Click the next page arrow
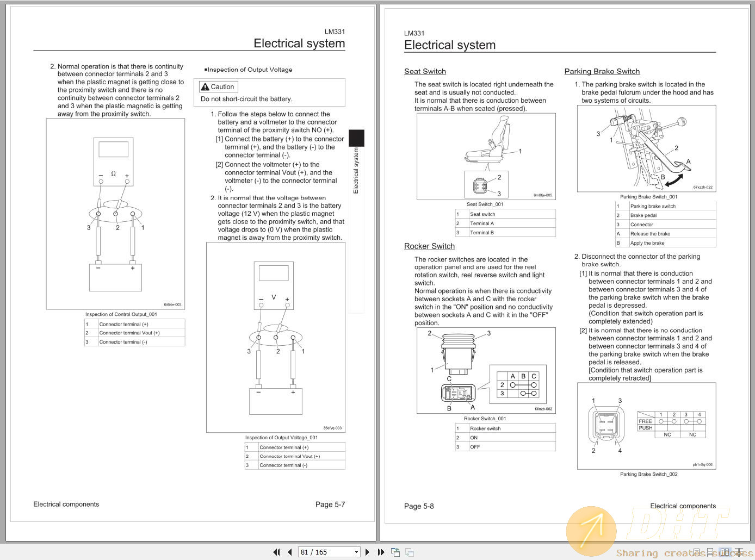 (367, 552)
